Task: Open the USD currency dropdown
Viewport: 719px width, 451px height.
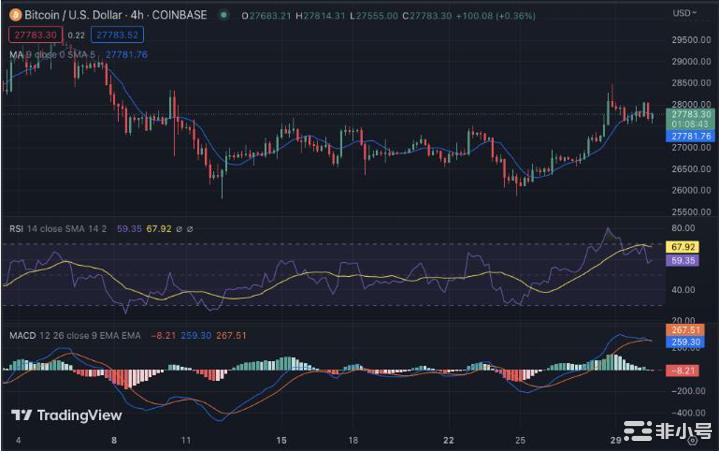Action: [x=686, y=13]
